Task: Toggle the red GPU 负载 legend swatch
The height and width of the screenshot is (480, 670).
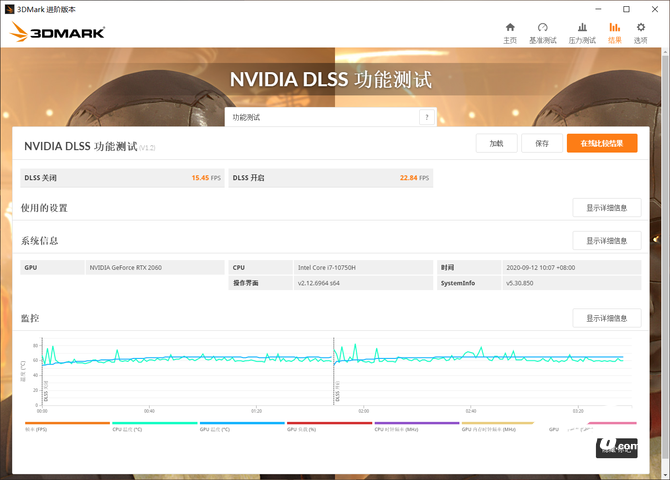Action: point(328,425)
